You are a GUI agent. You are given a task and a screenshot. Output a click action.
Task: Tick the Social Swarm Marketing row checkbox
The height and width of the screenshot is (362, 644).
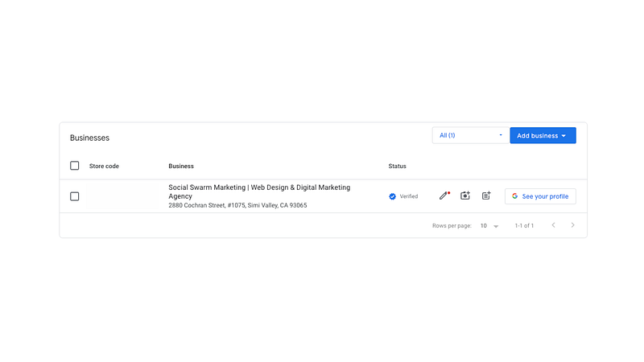coord(74,196)
